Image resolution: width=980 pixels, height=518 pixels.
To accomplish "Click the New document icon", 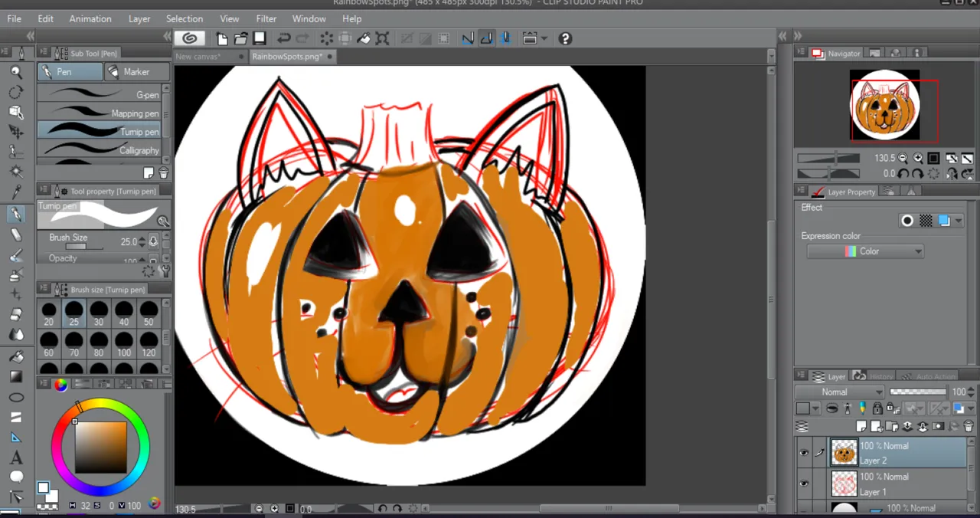I will 222,38.
